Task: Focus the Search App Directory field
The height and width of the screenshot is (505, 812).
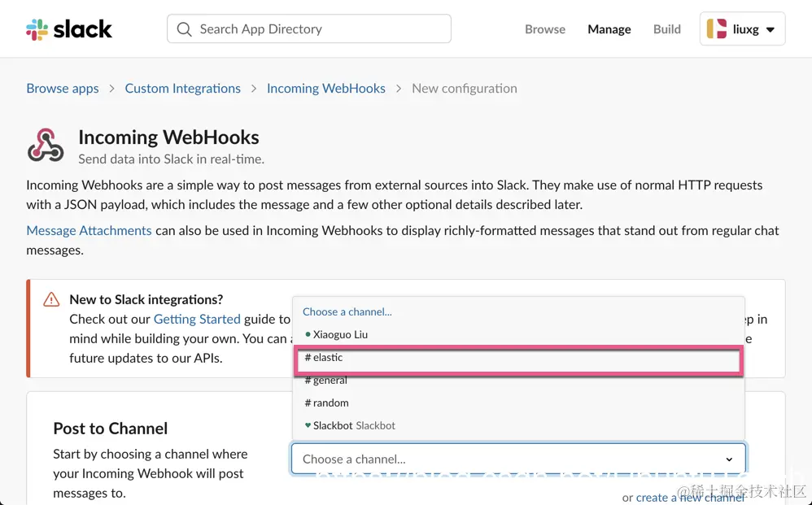Action: click(x=317, y=29)
